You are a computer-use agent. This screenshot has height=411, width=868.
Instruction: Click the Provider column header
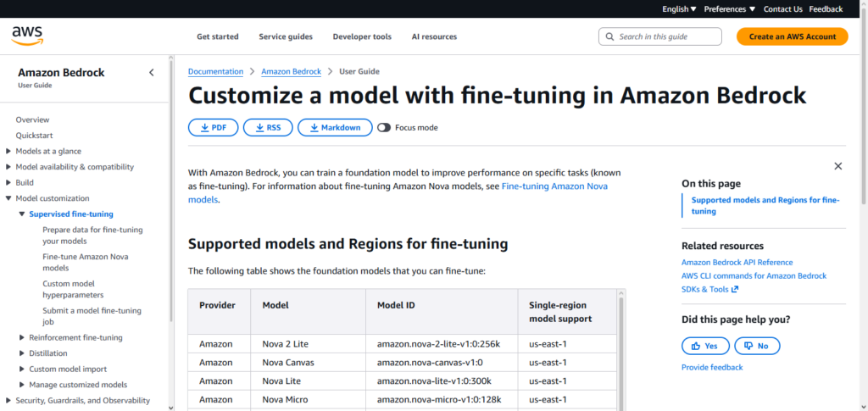click(220, 312)
